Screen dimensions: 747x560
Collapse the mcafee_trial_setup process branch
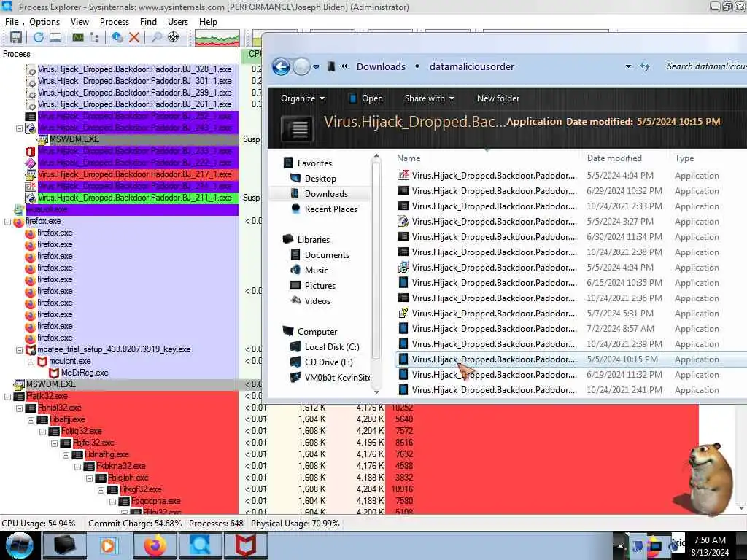click(x=19, y=349)
